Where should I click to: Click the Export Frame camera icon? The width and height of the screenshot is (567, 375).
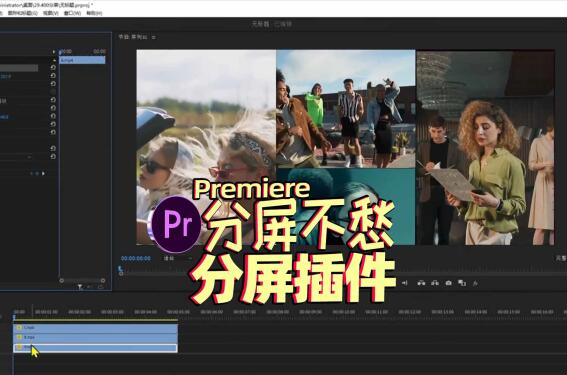point(448,283)
